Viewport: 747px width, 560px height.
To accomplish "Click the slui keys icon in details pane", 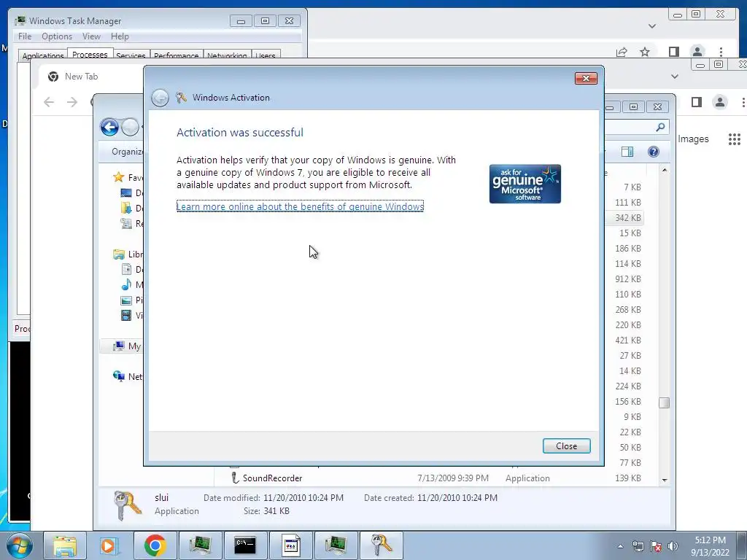I will coord(128,506).
